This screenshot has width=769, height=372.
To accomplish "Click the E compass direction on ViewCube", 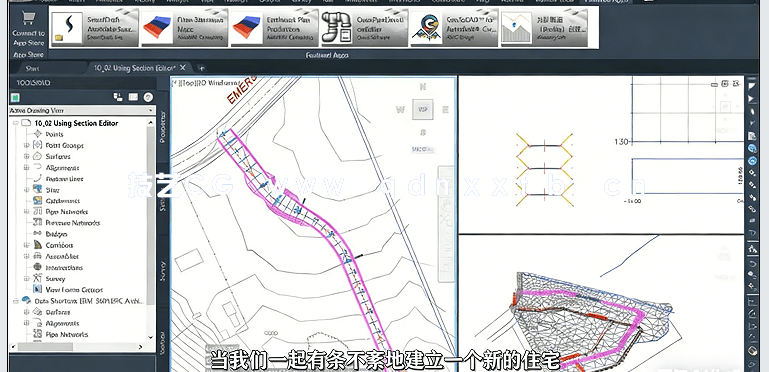I will [x=445, y=110].
